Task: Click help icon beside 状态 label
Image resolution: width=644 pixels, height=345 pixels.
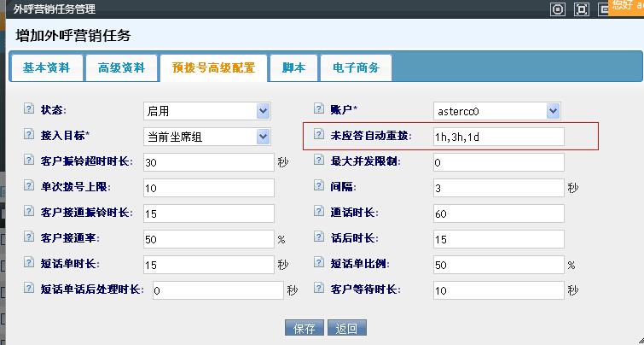Action: pos(29,109)
